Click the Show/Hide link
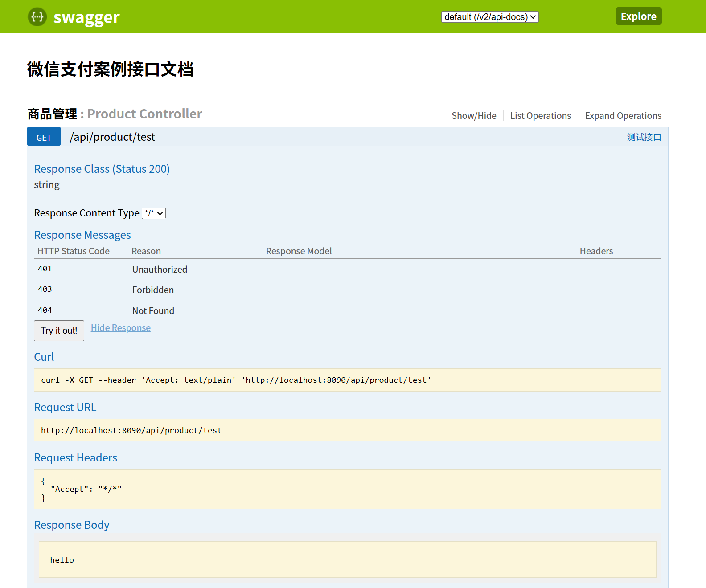Image resolution: width=706 pixels, height=588 pixels. pyautogui.click(x=474, y=116)
